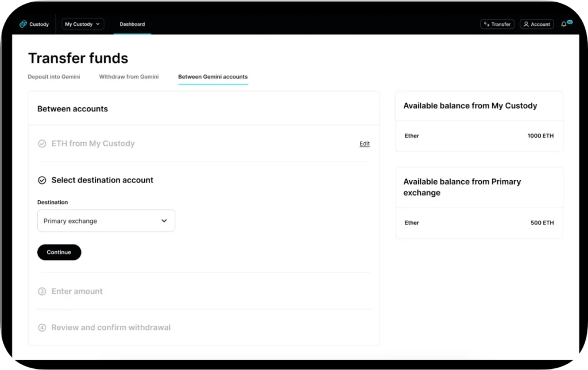Open the My Custody account selector

coord(82,24)
